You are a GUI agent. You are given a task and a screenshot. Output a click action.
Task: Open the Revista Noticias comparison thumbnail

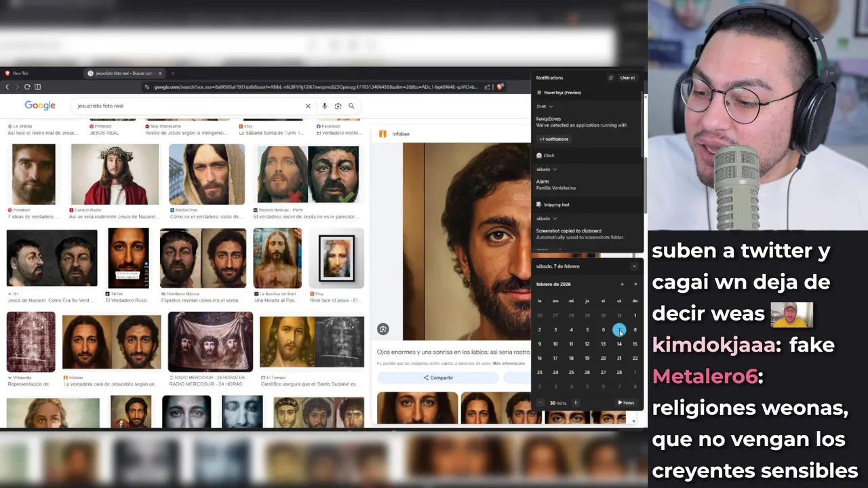pyautogui.click(x=308, y=174)
